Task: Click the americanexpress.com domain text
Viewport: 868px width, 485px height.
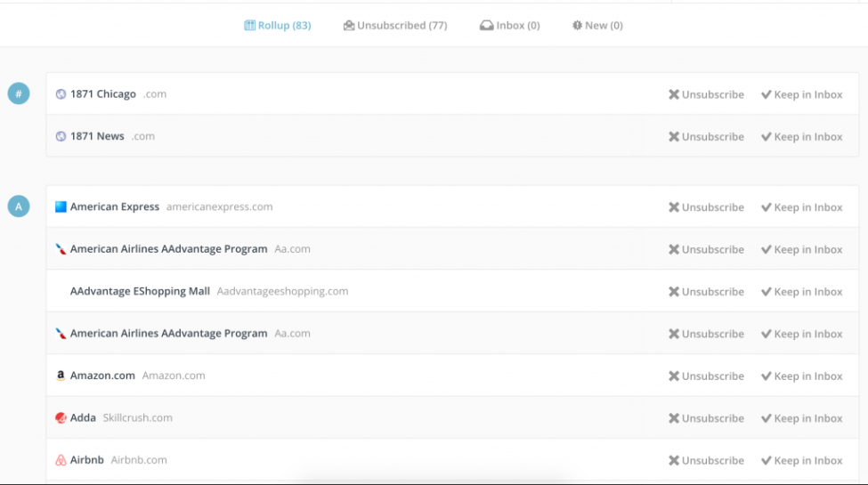Action: (220, 206)
